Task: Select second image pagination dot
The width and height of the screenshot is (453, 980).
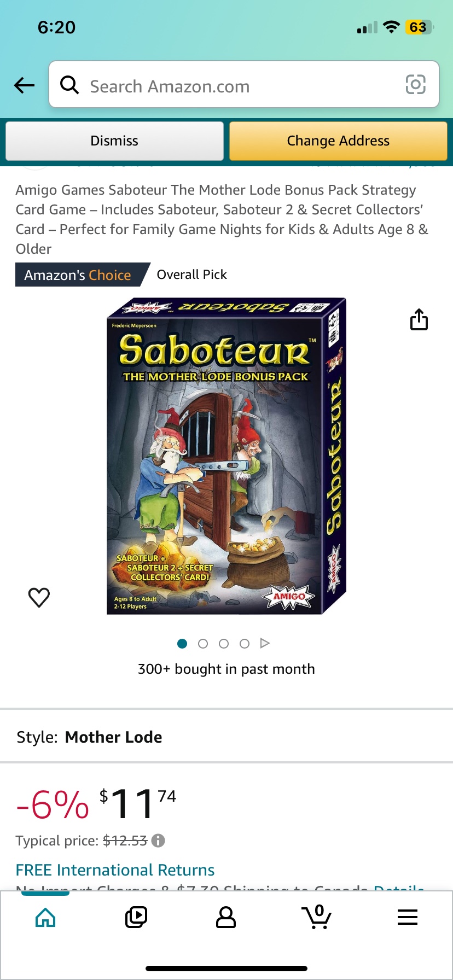Action: pos(203,644)
